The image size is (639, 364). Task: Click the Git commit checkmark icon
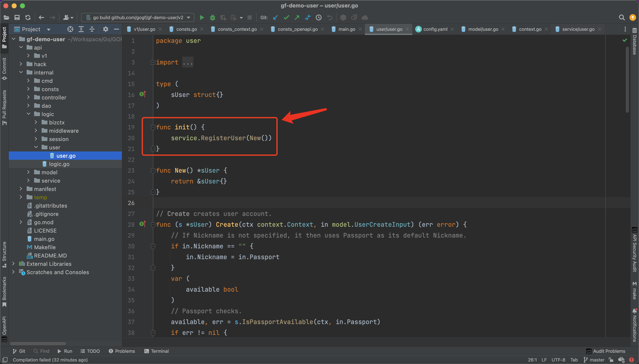coord(286,17)
